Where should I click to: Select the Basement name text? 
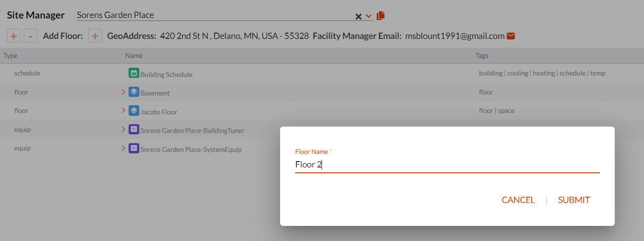(x=155, y=93)
